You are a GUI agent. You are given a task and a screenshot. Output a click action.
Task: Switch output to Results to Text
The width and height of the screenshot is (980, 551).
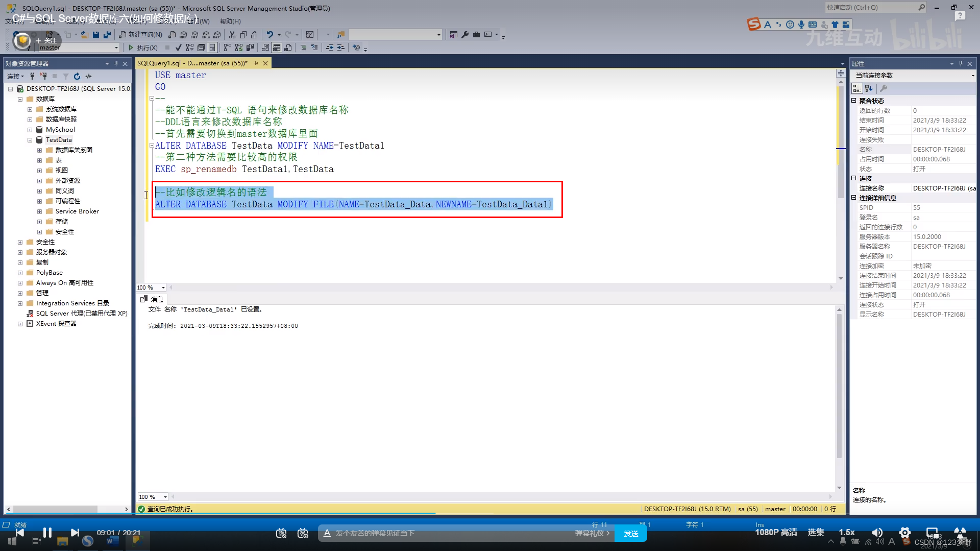point(265,47)
